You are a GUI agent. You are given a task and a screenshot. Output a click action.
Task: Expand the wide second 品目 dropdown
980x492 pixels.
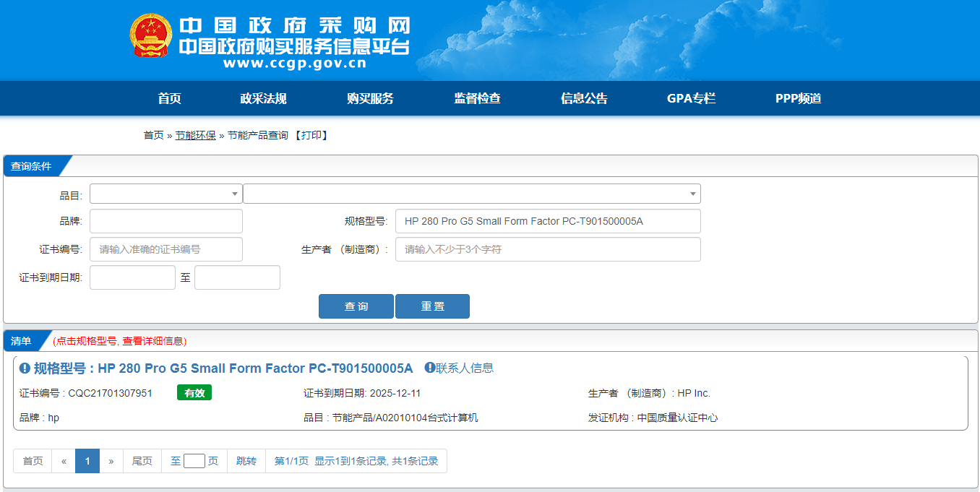[x=472, y=194]
